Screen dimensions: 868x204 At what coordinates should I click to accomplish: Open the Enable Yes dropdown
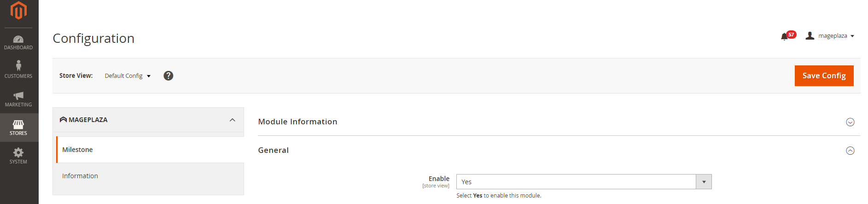pyautogui.click(x=583, y=182)
